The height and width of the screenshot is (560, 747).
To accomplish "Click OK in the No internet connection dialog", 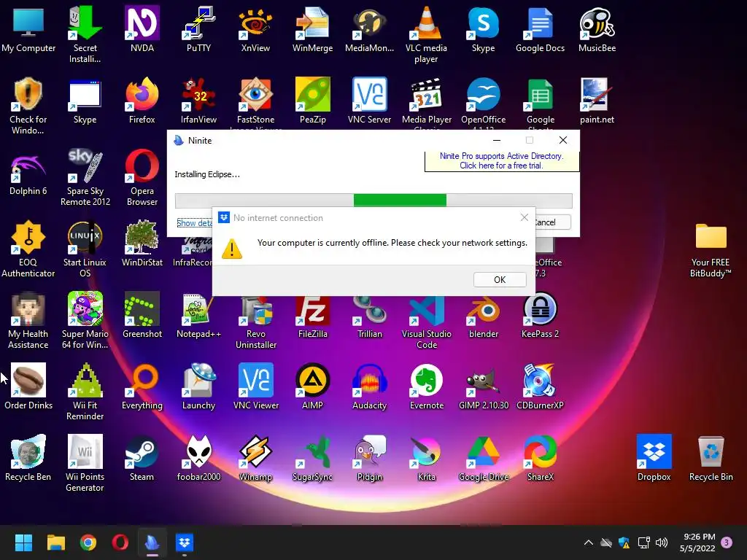I will click(500, 279).
